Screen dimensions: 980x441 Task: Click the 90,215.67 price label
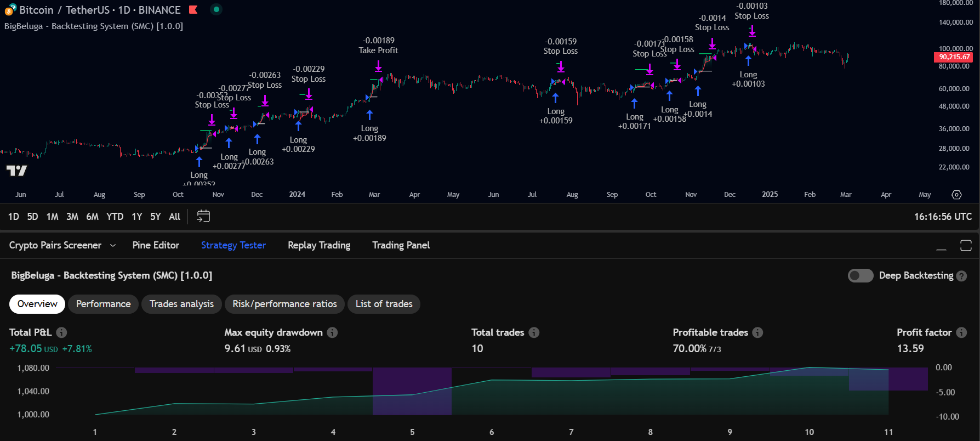954,57
